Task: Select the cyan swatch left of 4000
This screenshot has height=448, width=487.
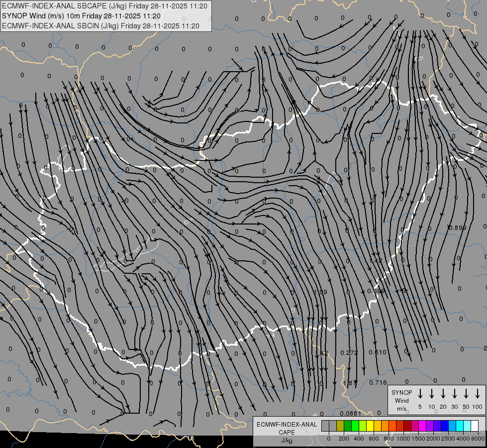Action: 459,426
